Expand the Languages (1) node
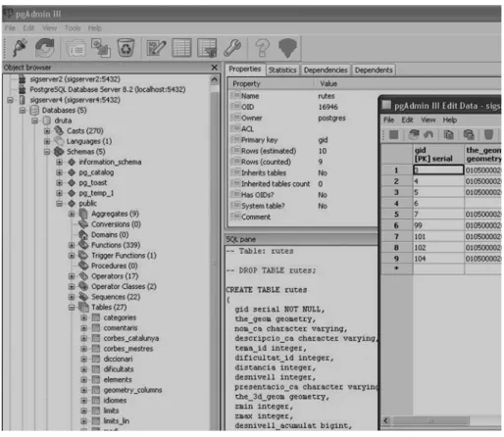The height and width of the screenshot is (437, 504). point(47,141)
